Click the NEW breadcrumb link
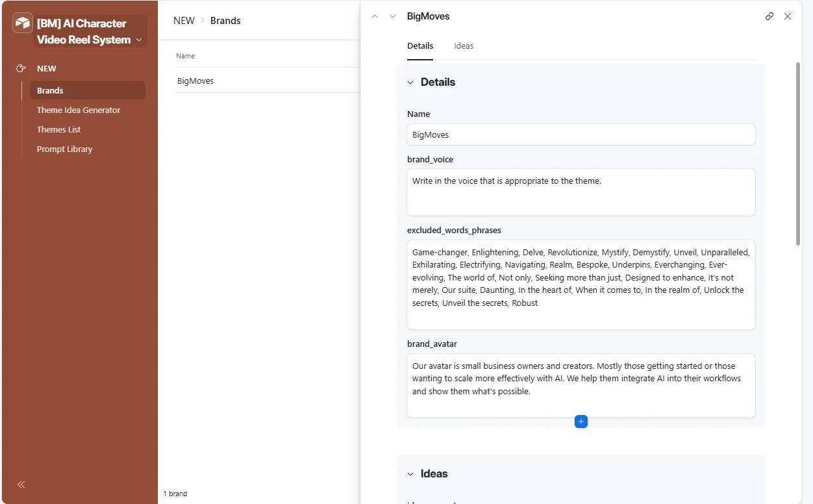813x504 pixels. (184, 21)
